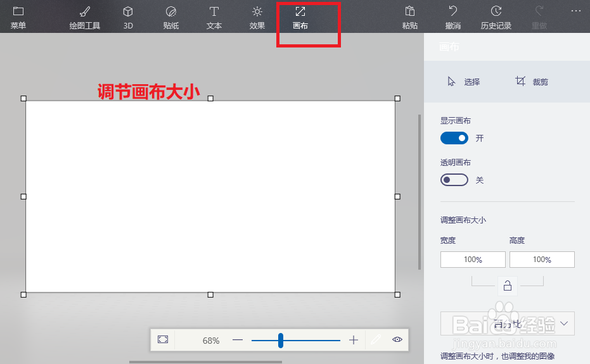Click the pencil mixed reality icon
Screen dimensions: 590x364
(x=376, y=339)
